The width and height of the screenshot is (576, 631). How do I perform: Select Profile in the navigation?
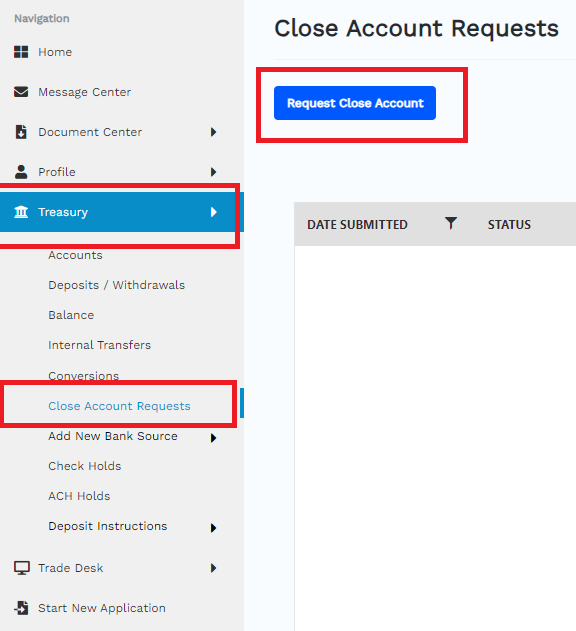tap(57, 172)
